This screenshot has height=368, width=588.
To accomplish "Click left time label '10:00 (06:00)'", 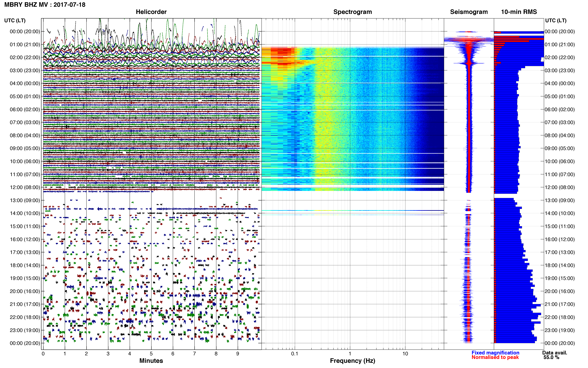I will coord(25,161).
